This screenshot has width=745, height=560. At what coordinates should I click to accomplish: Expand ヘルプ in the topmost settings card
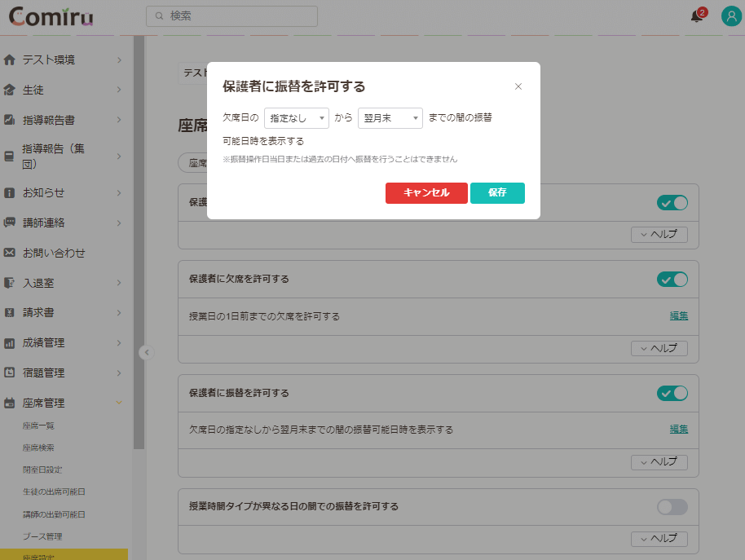point(659,235)
